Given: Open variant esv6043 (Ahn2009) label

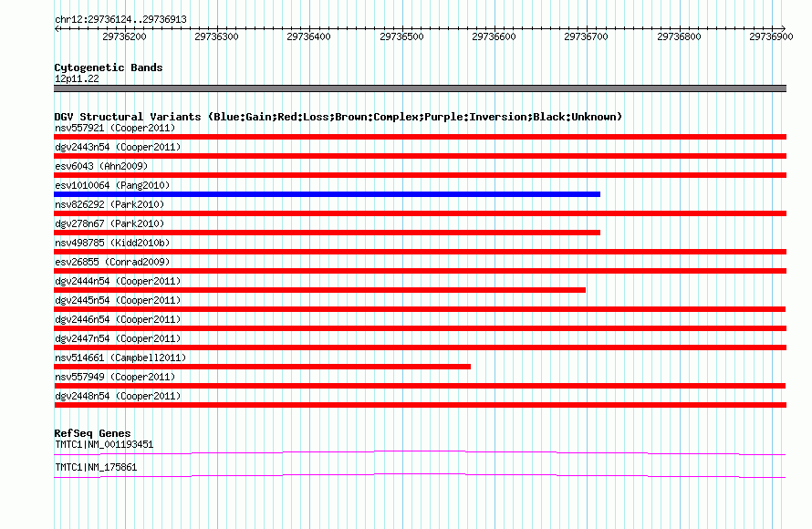Looking at the screenshot, I should click(x=101, y=166).
